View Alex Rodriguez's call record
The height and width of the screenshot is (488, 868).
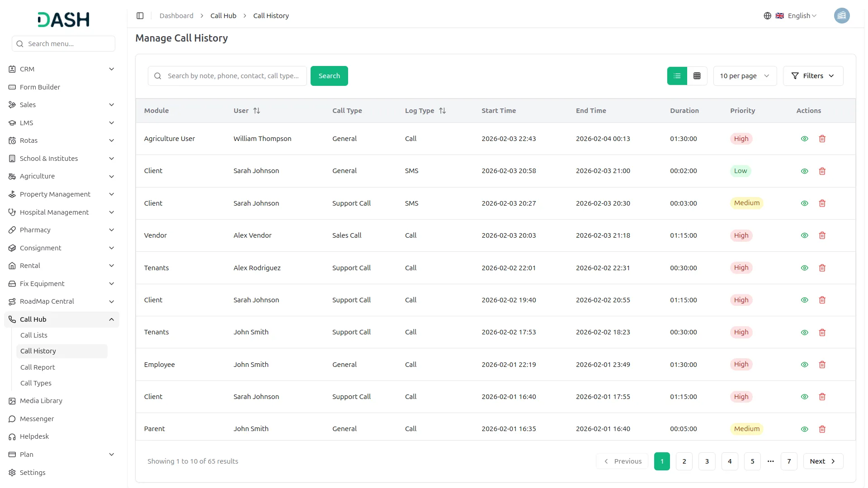tap(804, 268)
